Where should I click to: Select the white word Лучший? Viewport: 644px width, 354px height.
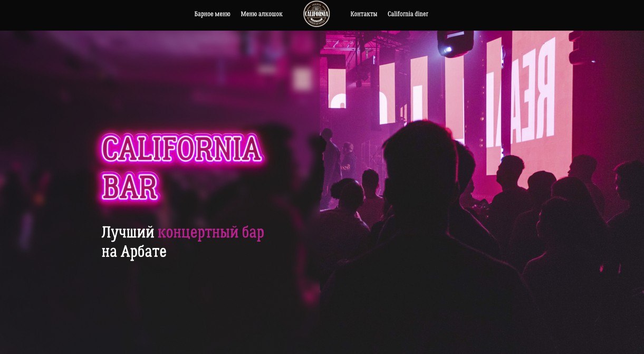click(128, 232)
